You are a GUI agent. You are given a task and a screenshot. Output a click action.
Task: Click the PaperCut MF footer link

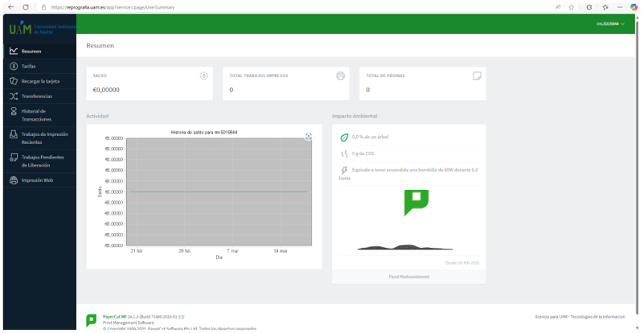click(x=115, y=317)
